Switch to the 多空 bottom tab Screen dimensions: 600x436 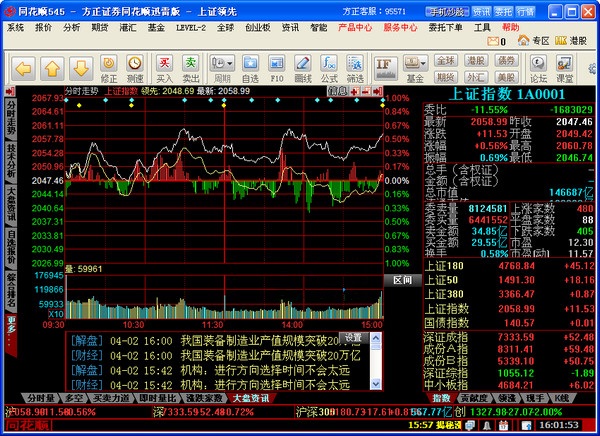click(73, 398)
